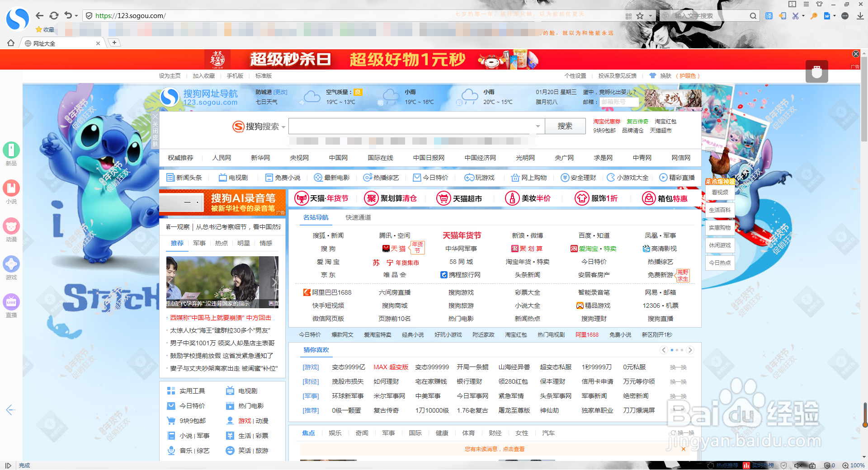Click the 更改 city change link
This screenshot has width=868, height=470.
[x=281, y=92]
